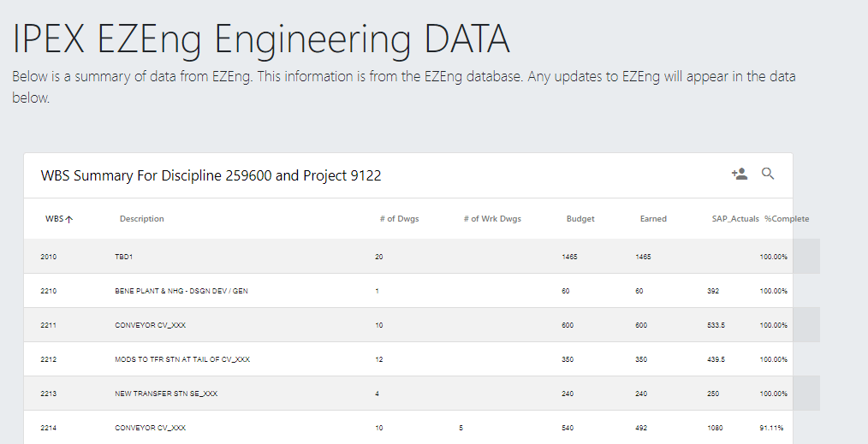The height and width of the screenshot is (444, 868).
Task: Select WBS 2211 row number
Action: tap(48, 325)
